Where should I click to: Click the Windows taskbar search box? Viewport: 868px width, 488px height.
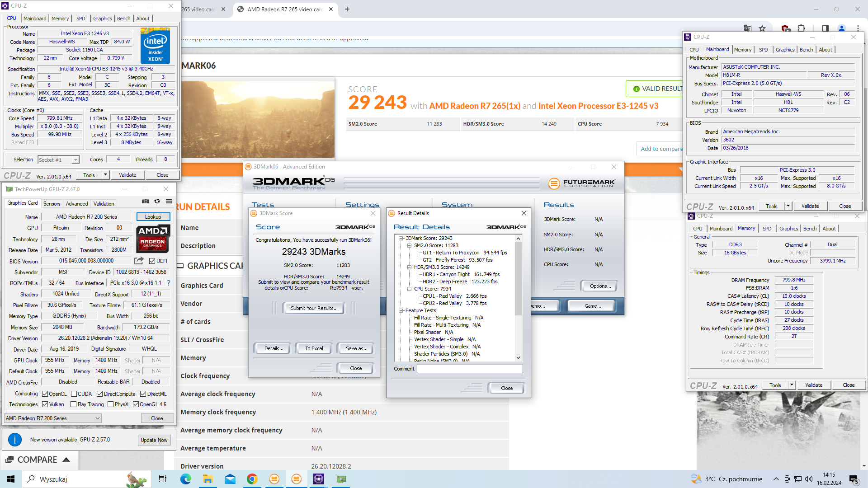pos(86,479)
